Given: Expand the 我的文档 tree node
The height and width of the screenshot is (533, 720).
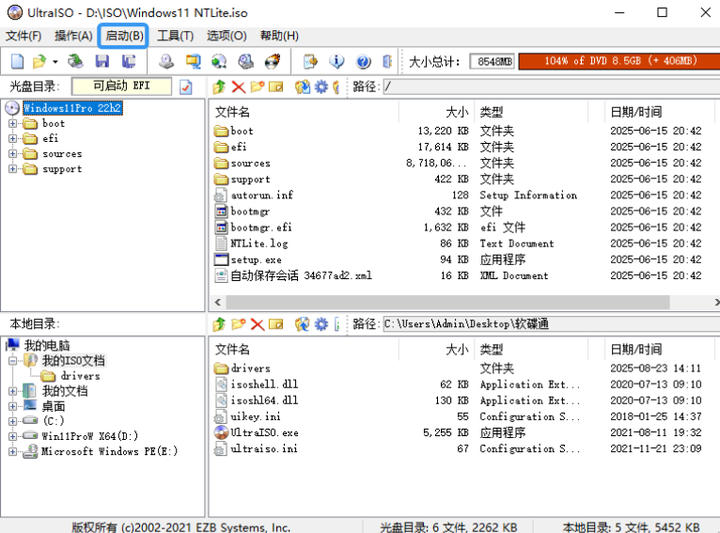Looking at the screenshot, I should (12, 391).
